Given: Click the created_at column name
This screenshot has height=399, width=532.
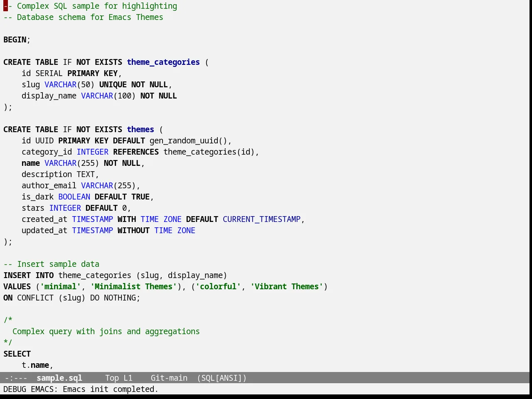Looking at the screenshot, I should pos(44,219).
